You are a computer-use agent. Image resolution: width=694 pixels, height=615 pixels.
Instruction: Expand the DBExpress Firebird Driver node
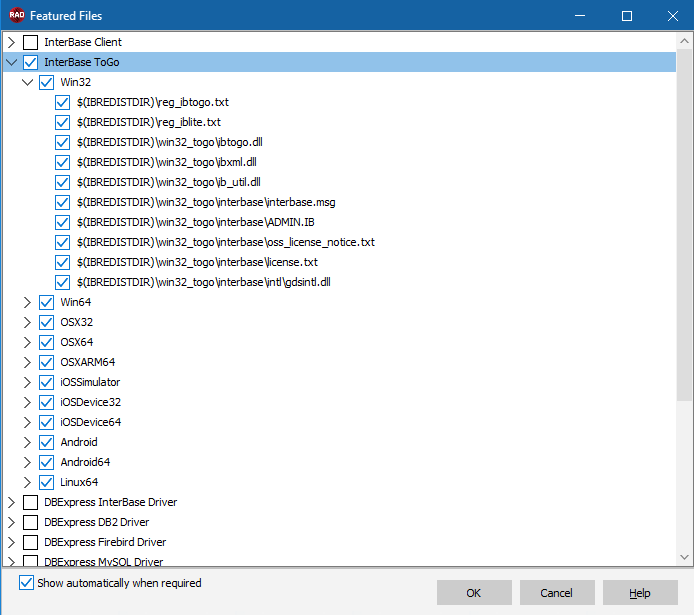[x=12, y=542]
